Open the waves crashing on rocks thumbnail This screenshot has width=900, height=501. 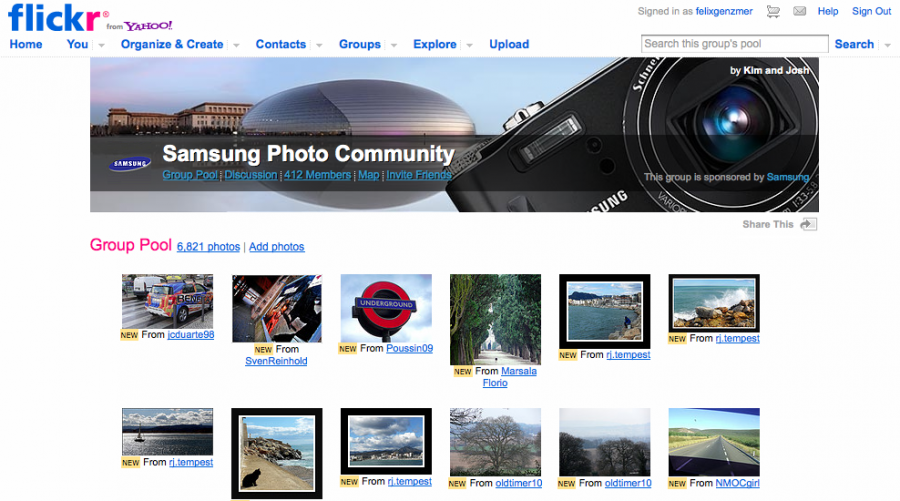(714, 303)
